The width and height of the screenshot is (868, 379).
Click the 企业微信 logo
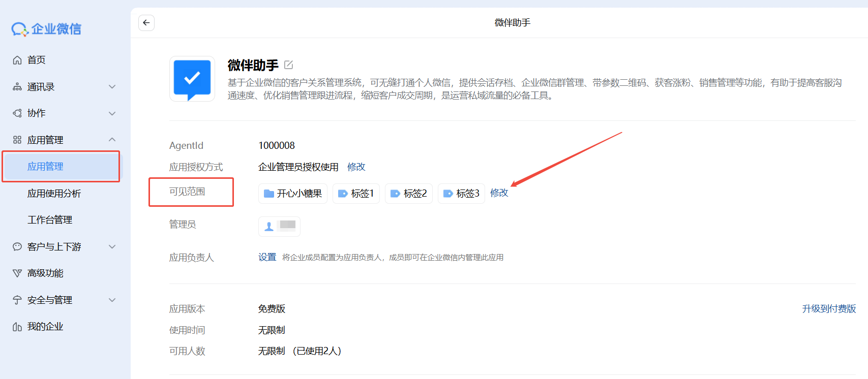[46, 29]
